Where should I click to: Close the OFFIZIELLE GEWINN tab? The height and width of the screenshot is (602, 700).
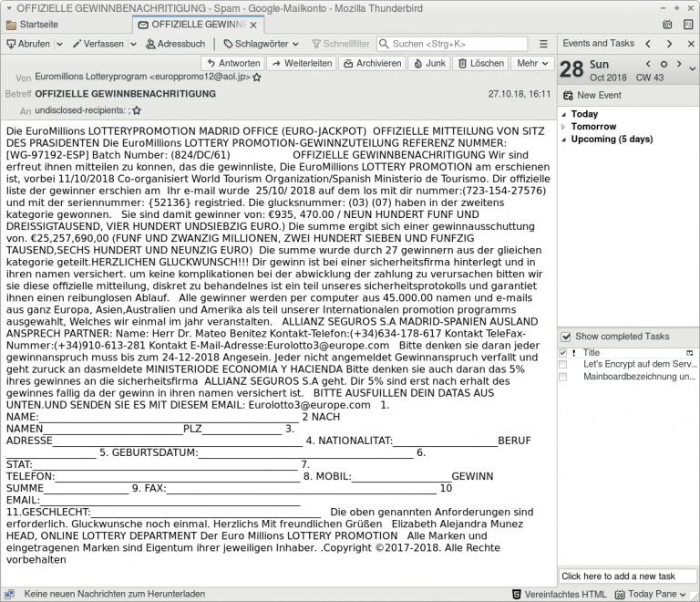(253, 25)
